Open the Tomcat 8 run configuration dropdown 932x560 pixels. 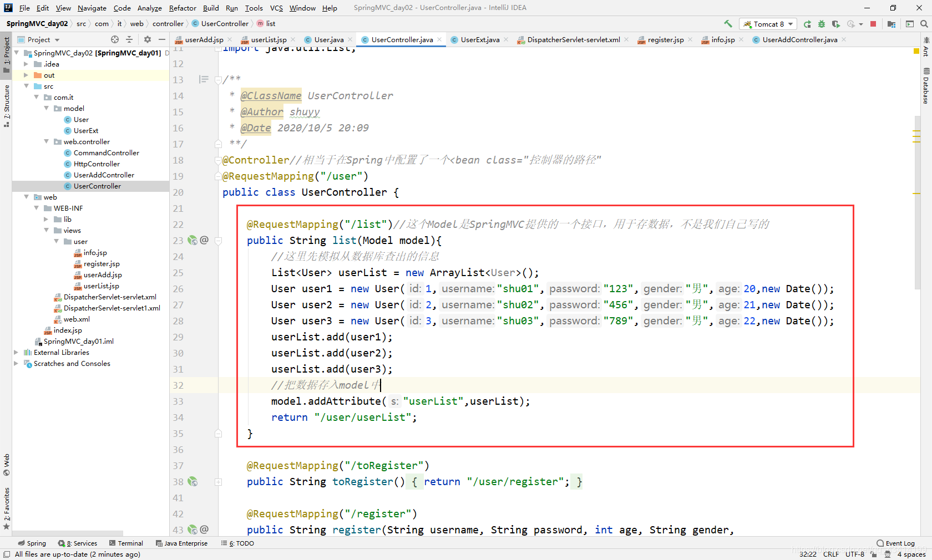tap(769, 24)
